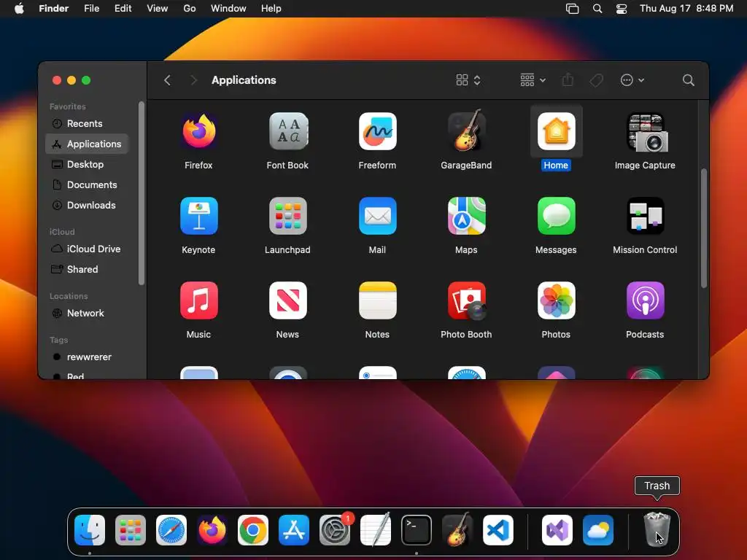This screenshot has height=560, width=747.
Task: Go forward with the right chevron button
Action: [x=193, y=80]
